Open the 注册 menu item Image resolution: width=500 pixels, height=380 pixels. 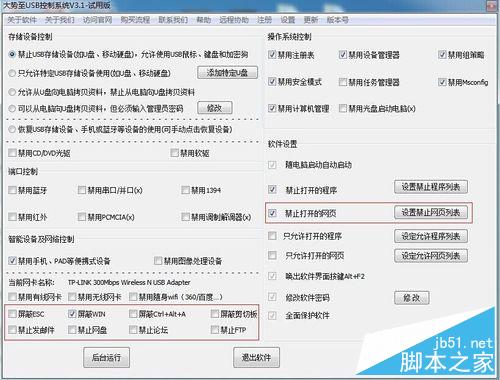[x=264, y=20]
